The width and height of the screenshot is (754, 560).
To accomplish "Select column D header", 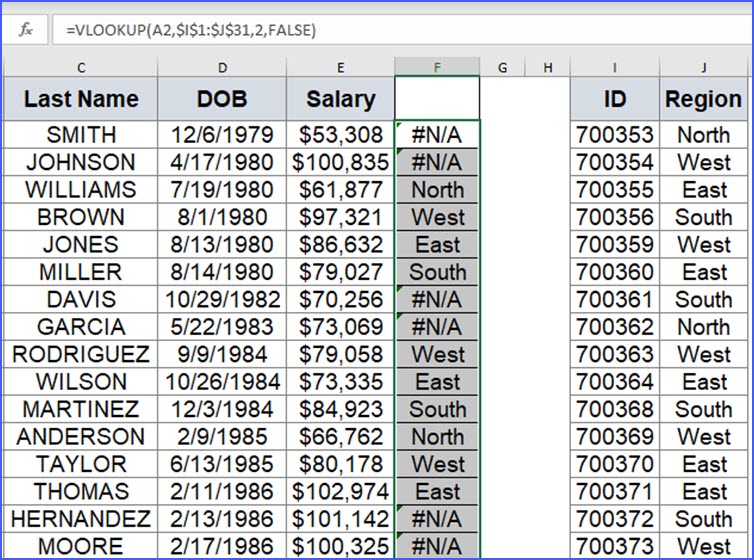I will [x=222, y=67].
